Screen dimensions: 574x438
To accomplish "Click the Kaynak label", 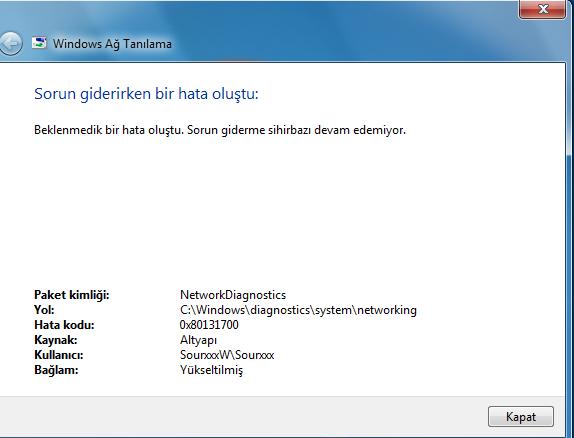I will coord(56,340).
